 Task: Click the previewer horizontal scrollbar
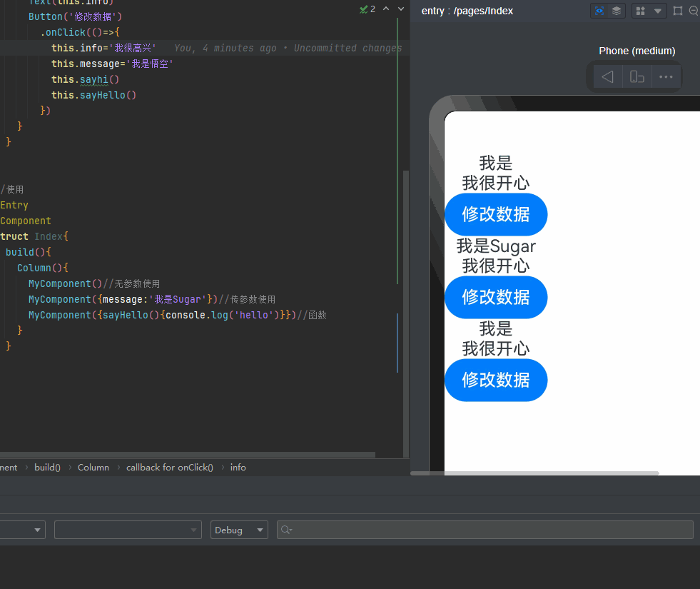coord(535,473)
